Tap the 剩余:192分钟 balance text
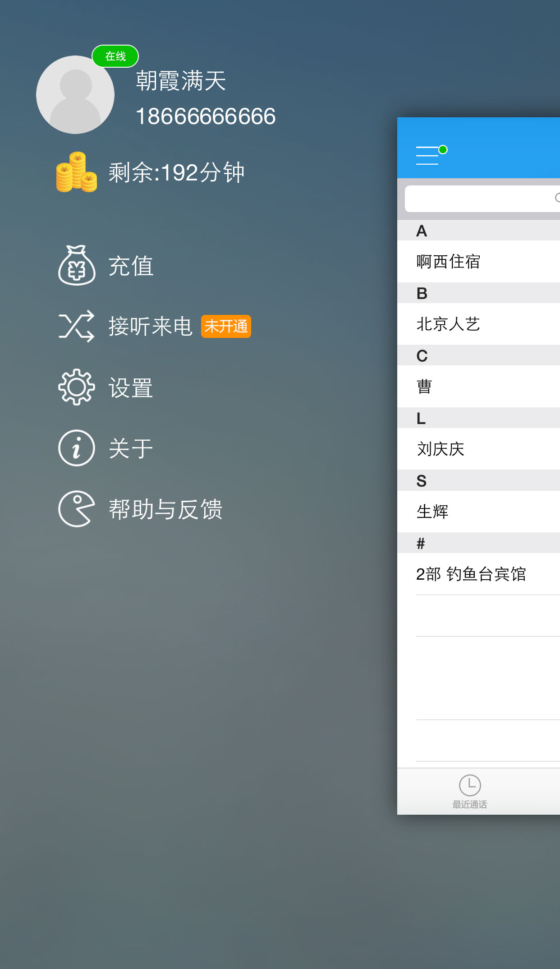This screenshot has height=969, width=560. 176,173
